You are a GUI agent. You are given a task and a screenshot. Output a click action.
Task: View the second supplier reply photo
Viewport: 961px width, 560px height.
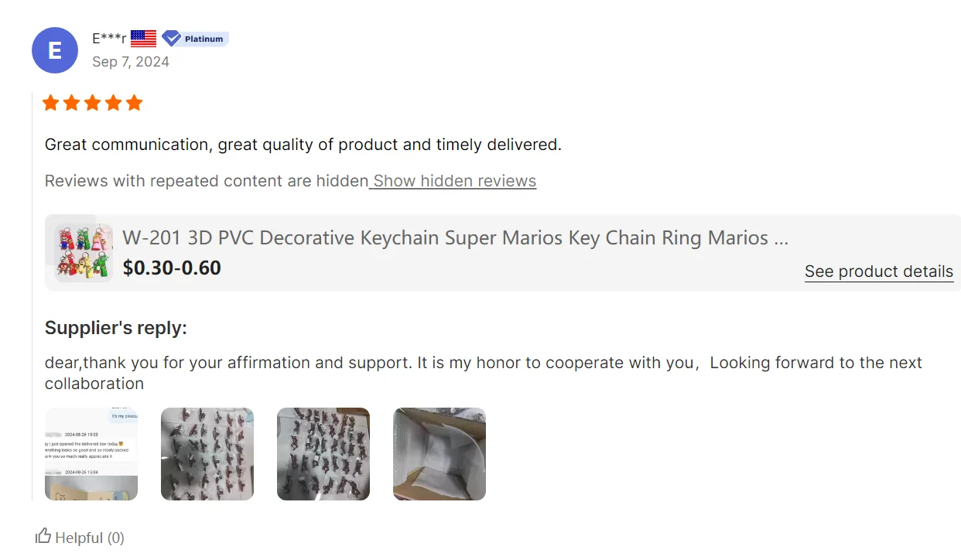[207, 454]
